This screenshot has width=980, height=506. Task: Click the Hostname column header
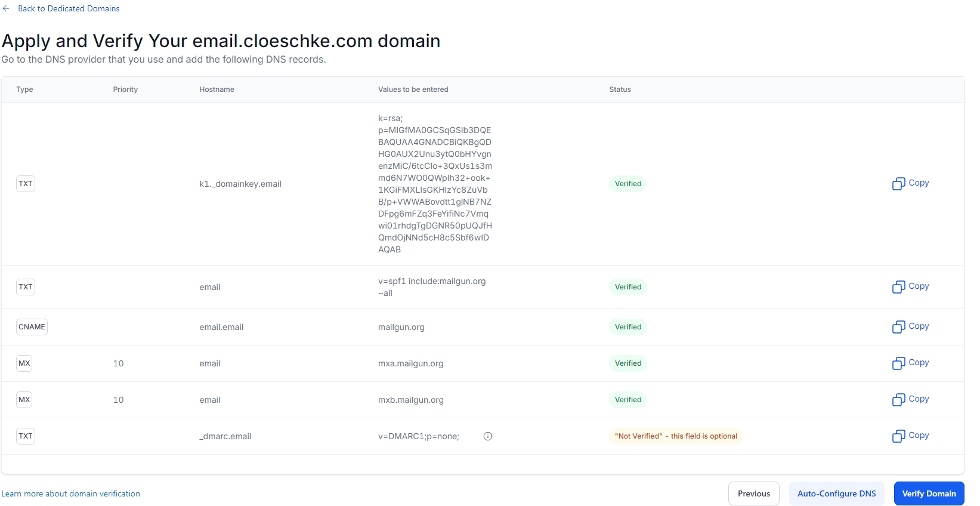217,90
